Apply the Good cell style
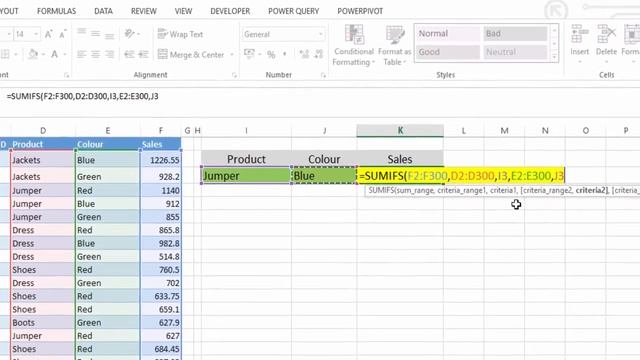This screenshot has width=640, height=360. pyautogui.click(x=448, y=52)
